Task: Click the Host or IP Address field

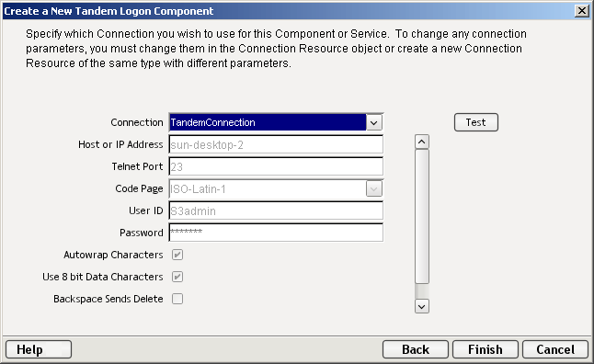Action: (x=276, y=144)
